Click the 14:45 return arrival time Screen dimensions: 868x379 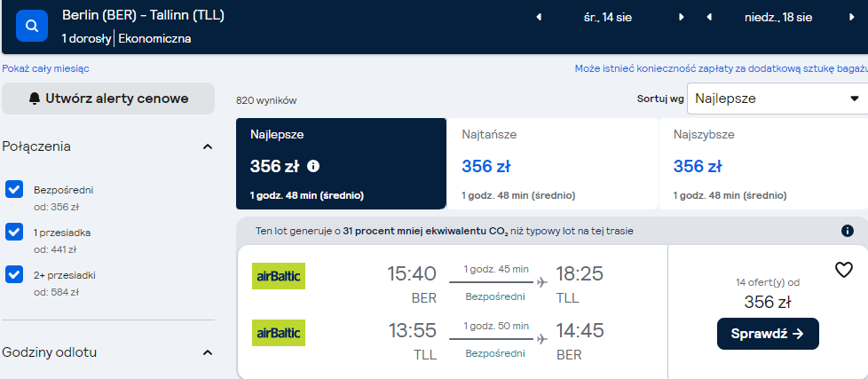580,330
